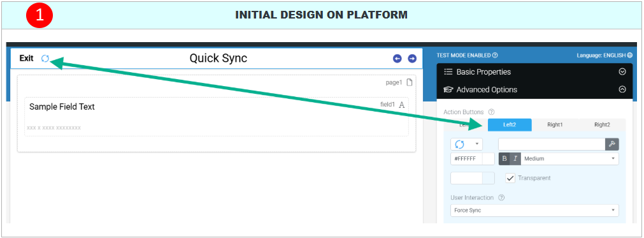Click the #FFFFFF color swatch
Image resolution: width=644 pixels, height=238 pixels.
[489, 159]
